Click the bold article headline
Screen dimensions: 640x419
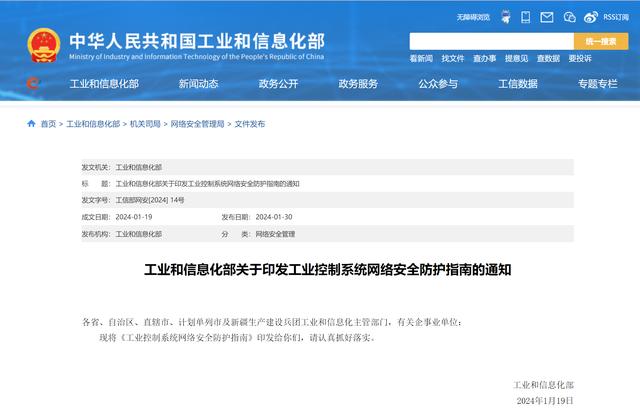click(327, 270)
